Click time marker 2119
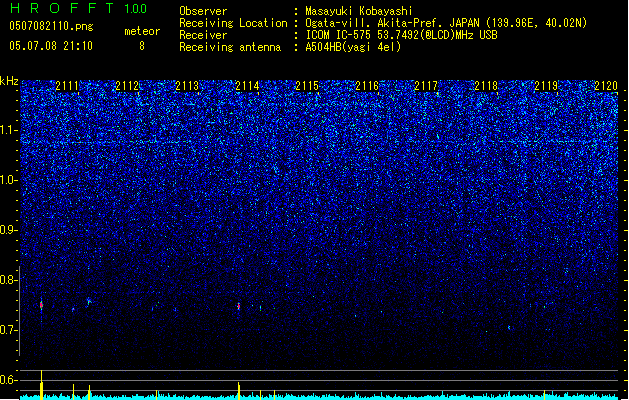 tap(546, 86)
